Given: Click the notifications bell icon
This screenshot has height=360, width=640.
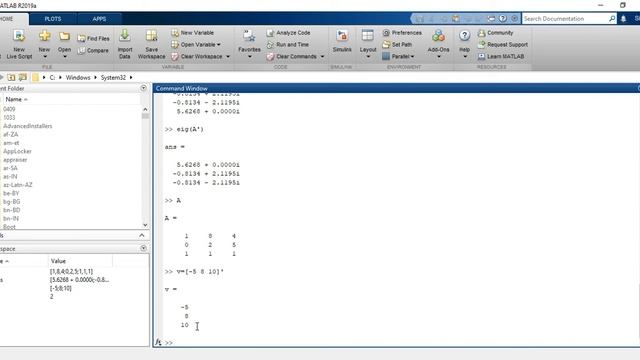Looking at the screenshot, I should click(623, 19).
